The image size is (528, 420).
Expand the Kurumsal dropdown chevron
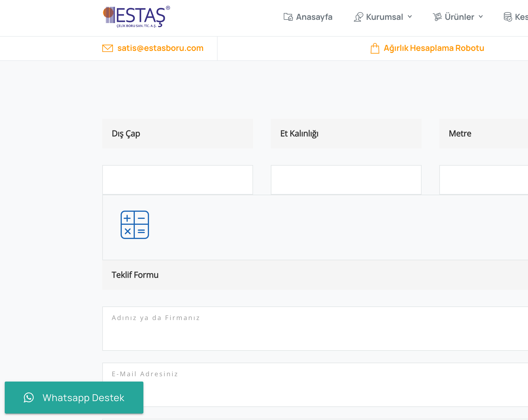(410, 17)
